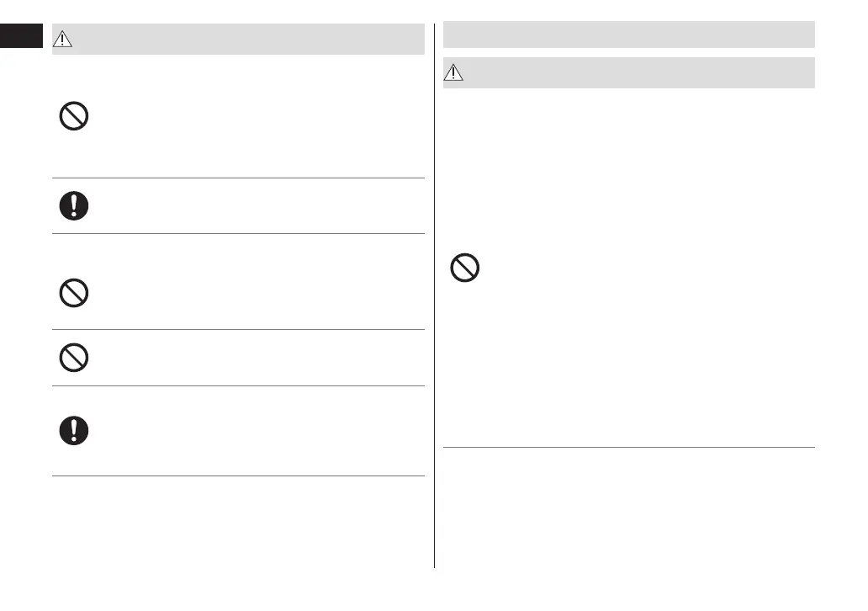Click the upper exclamation mark icon on the left
The image size is (868, 611).
[74, 205]
